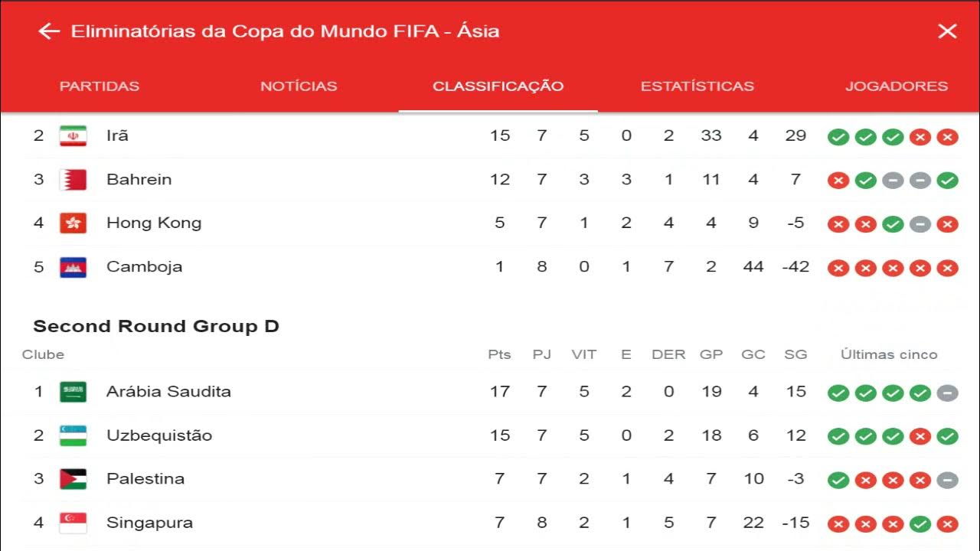
Task: Open the Arábia Saudita team link
Action: coord(168,392)
